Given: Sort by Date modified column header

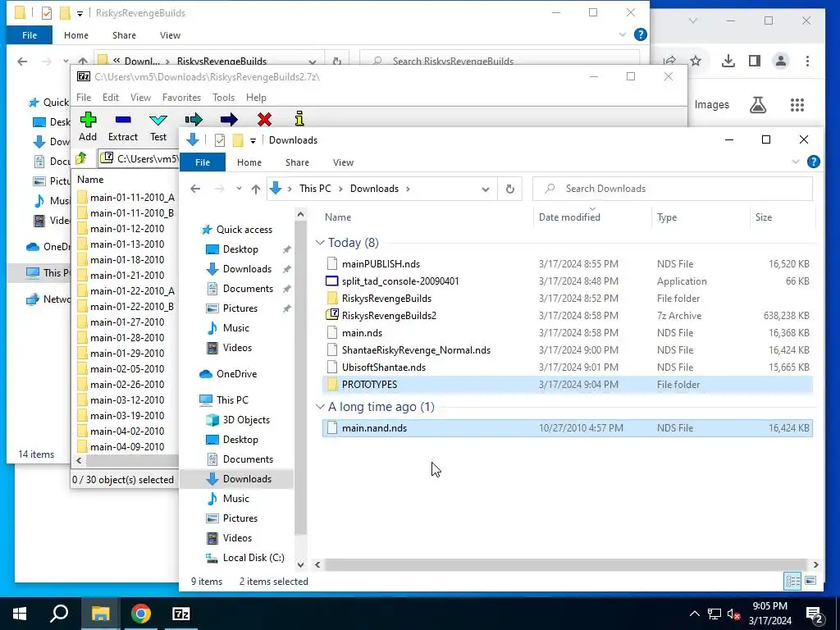Looking at the screenshot, I should coord(592,217).
